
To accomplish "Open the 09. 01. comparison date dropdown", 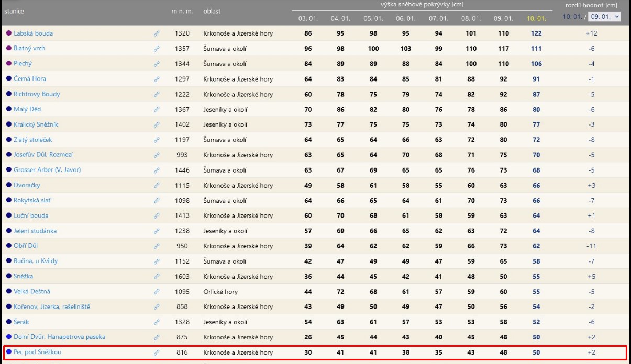I will [x=604, y=17].
